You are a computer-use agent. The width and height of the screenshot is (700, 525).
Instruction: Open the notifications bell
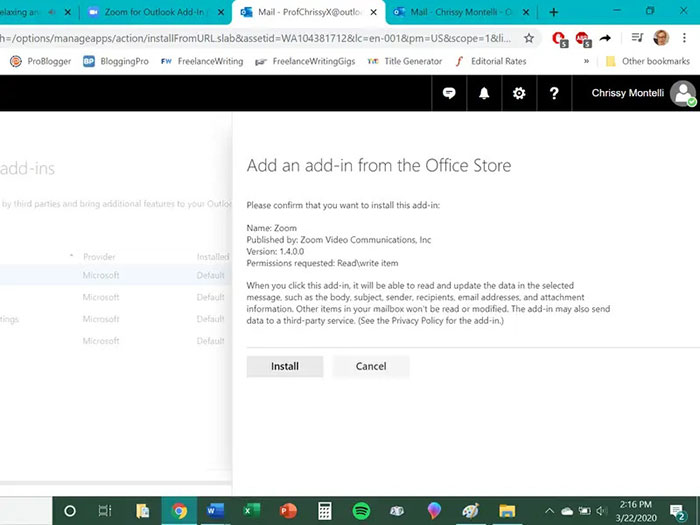point(484,93)
